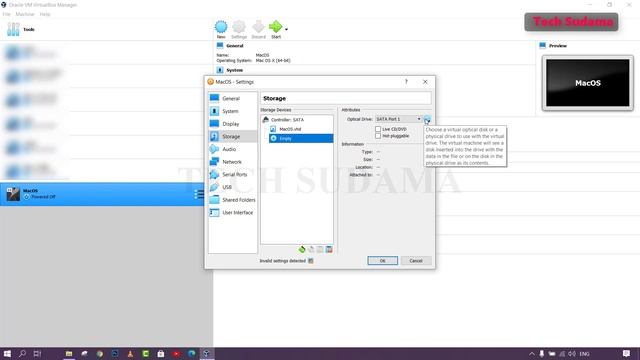
Task: Show hidden system tray icons
Action: (531, 354)
